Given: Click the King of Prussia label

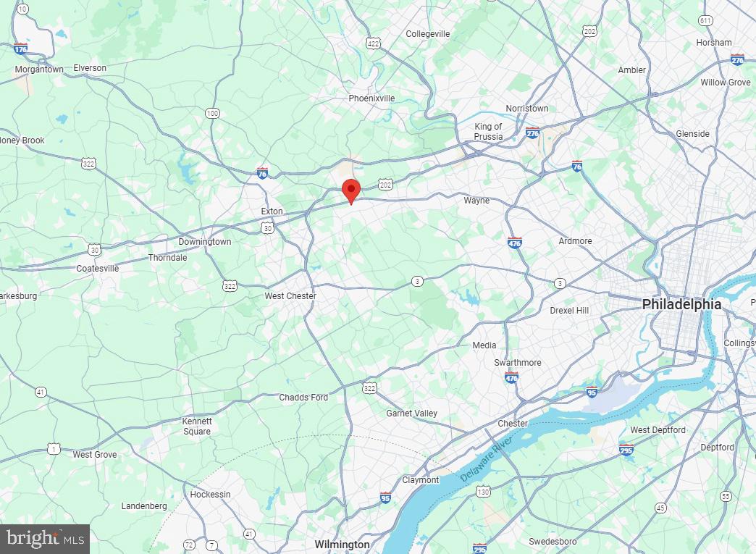Looking at the screenshot, I should [488, 132].
